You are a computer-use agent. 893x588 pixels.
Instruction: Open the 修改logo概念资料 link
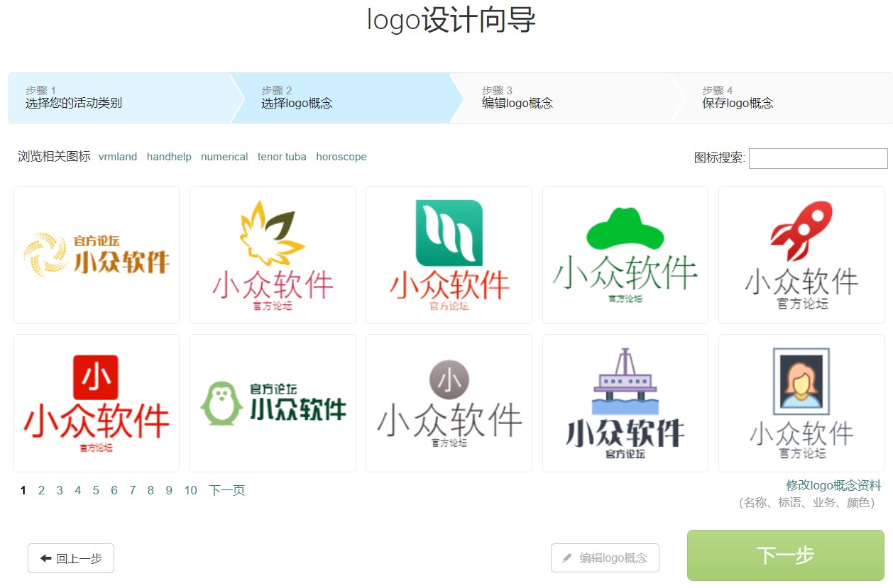pos(833,485)
